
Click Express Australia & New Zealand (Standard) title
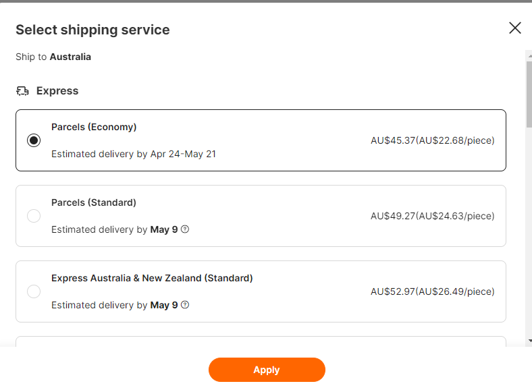click(152, 278)
